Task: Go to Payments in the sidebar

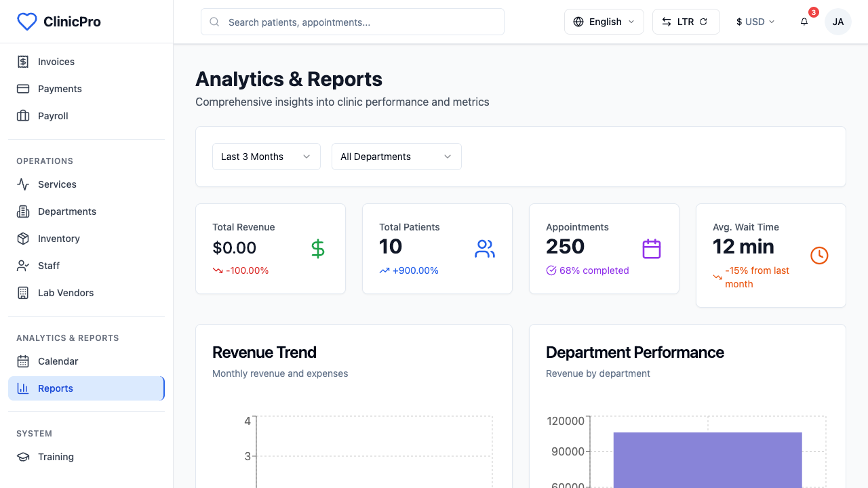Action: pos(87,89)
